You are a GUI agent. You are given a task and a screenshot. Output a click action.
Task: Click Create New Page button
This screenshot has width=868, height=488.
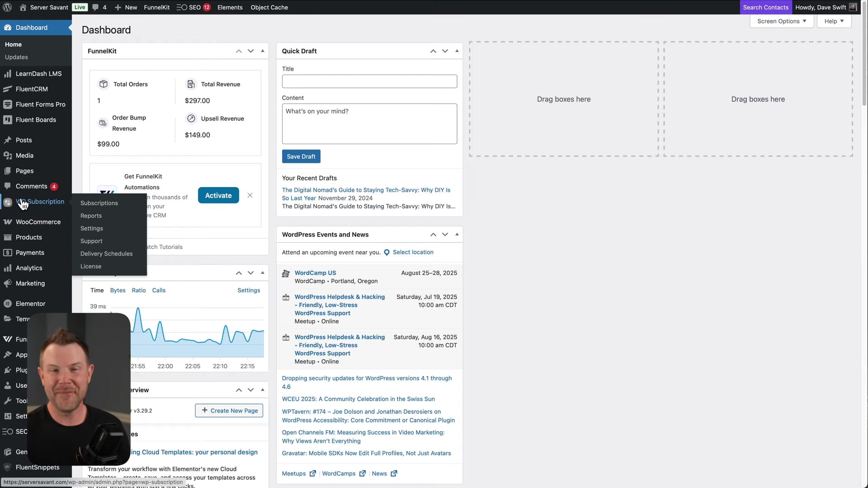(x=229, y=411)
